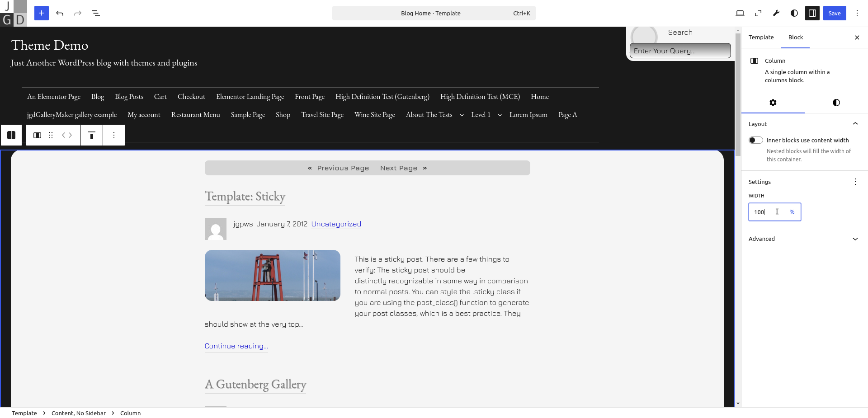This screenshot has height=418, width=868.
Task: Expand the Advanced panel
Action: pos(855,239)
